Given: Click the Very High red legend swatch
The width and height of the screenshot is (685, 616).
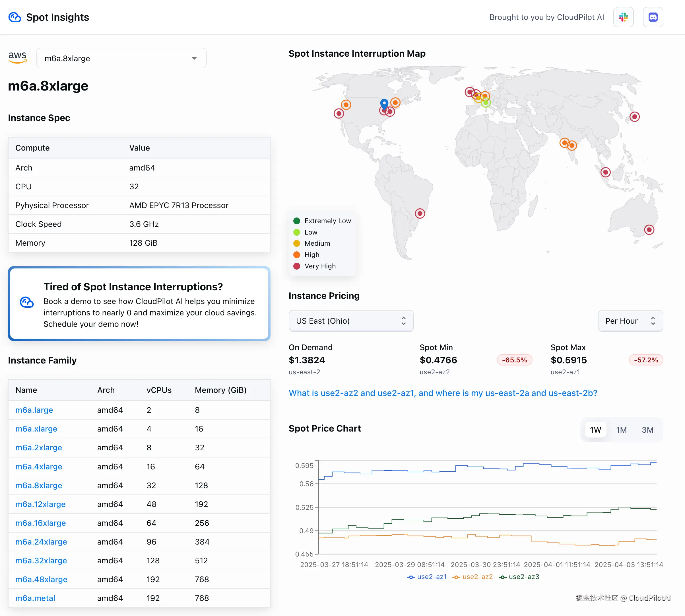Looking at the screenshot, I should (297, 266).
